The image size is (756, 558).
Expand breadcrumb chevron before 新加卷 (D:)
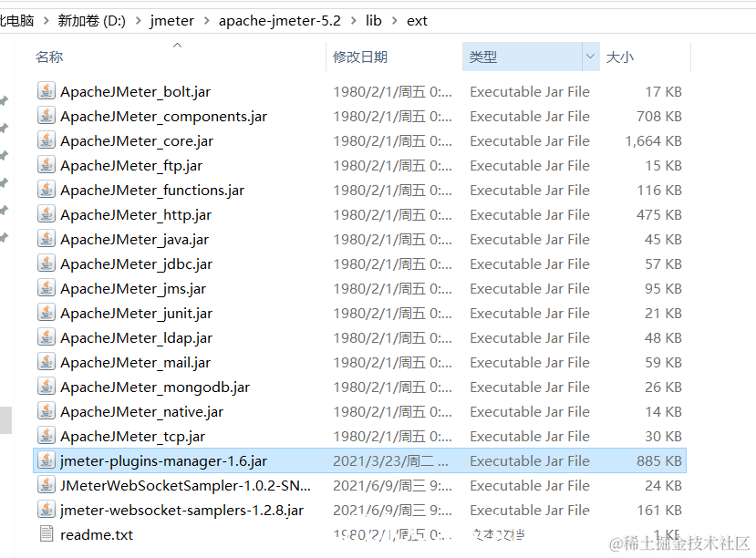tap(47, 21)
